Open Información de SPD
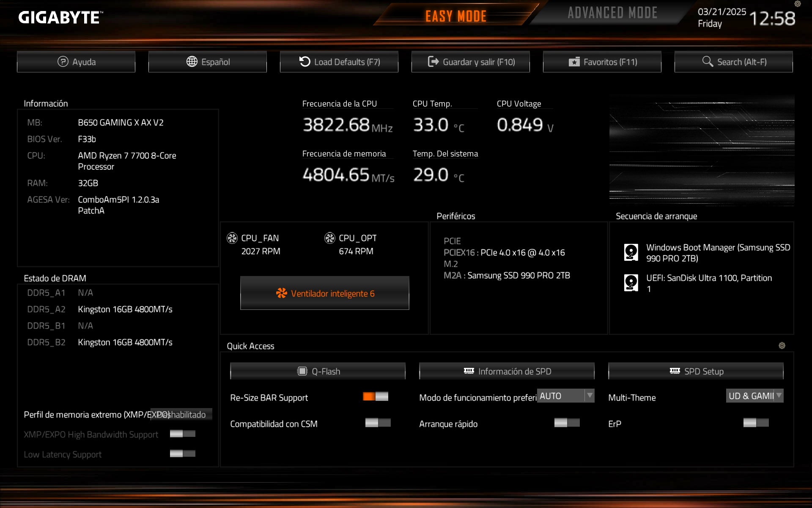The height and width of the screenshot is (508, 812). [507, 371]
